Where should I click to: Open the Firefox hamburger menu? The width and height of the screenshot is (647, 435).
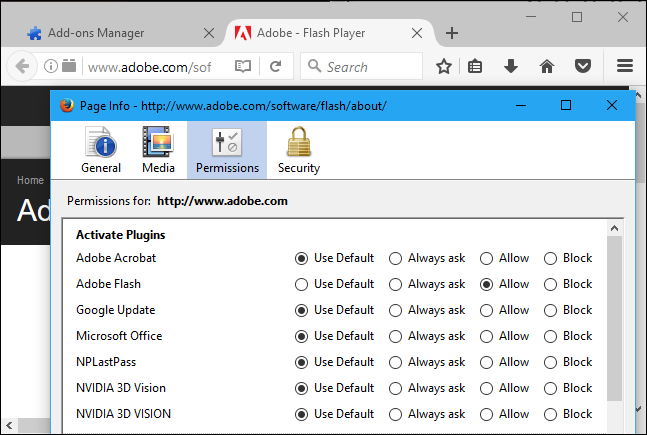pyautogui.click(x=625, y=67)
